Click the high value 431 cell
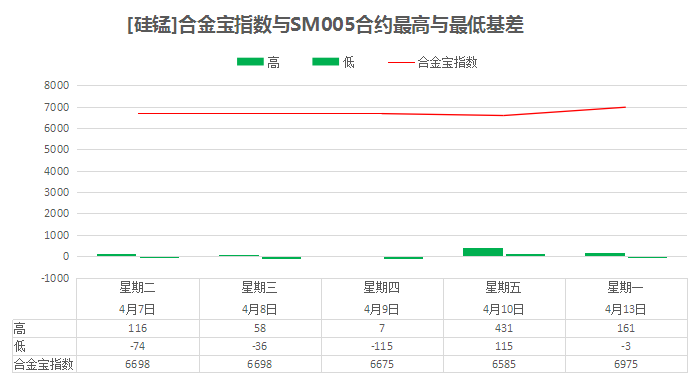 [x=504, y=328]
